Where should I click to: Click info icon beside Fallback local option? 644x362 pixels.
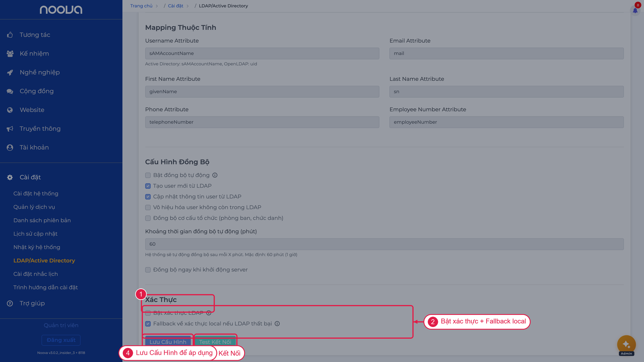pyautogui.click(x=277, y=323)
